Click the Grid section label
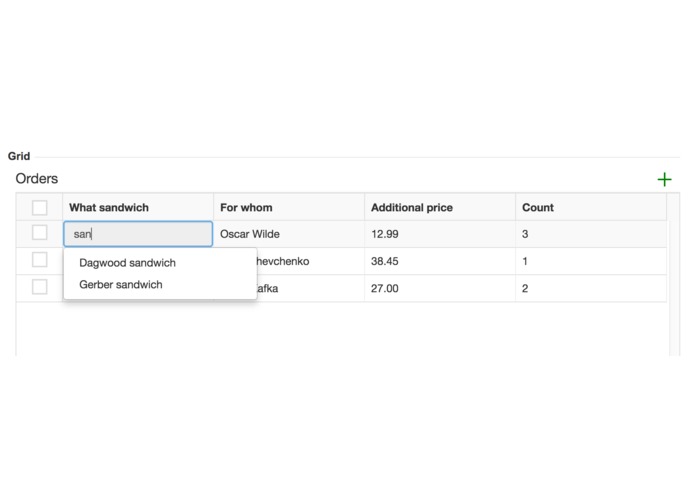This screenshot has height=494, width=695. tap(19, 156)
